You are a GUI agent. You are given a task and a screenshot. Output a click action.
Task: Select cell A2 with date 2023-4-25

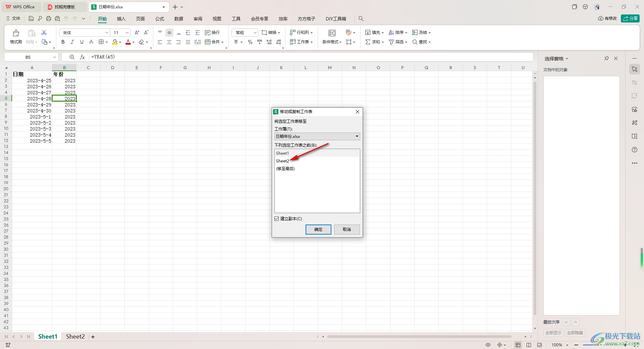click(32, 81)
